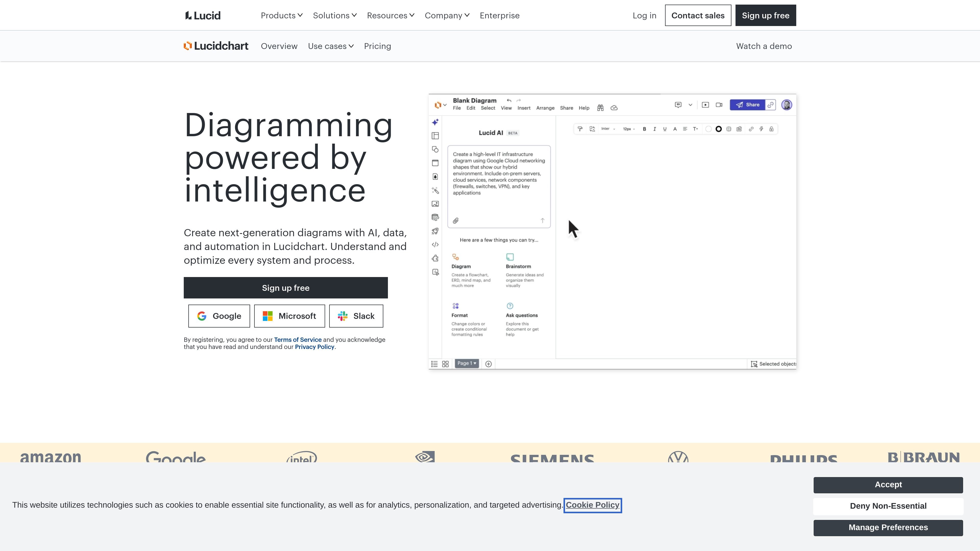The image size is (980, 551).
Task: Open the Edit menu in demo
Action: pyautogui.click(x=471, y=108)
